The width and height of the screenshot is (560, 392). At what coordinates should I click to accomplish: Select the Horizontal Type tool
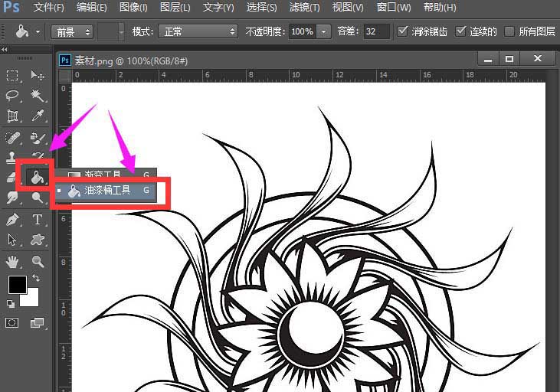[37, 220]
